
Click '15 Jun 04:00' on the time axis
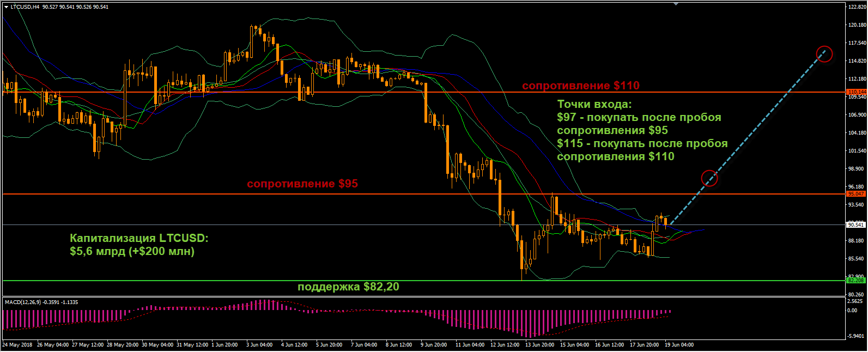(574, 345)
